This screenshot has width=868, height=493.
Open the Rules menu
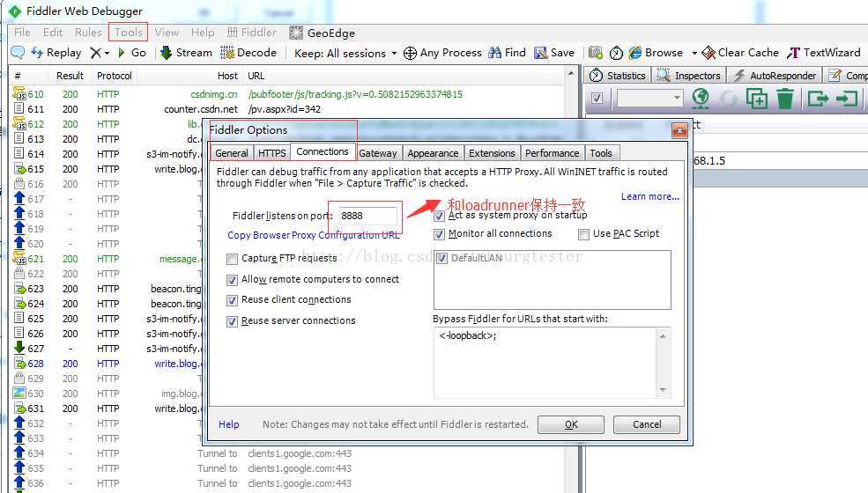tap(88, 33)
